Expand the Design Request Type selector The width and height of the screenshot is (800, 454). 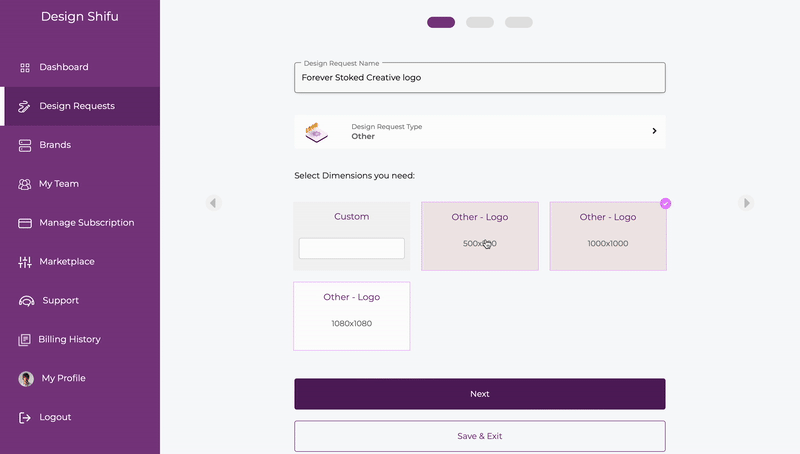point(654,131)
